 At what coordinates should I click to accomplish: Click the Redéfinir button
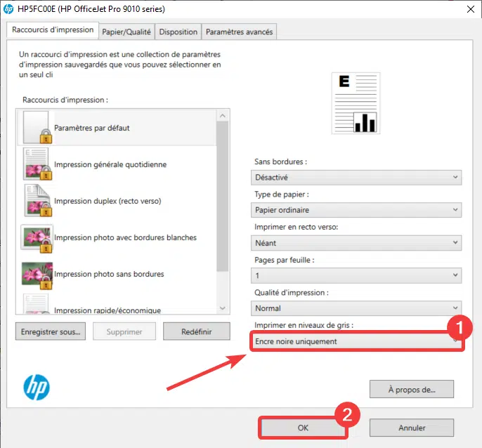[x=197, y=331]
